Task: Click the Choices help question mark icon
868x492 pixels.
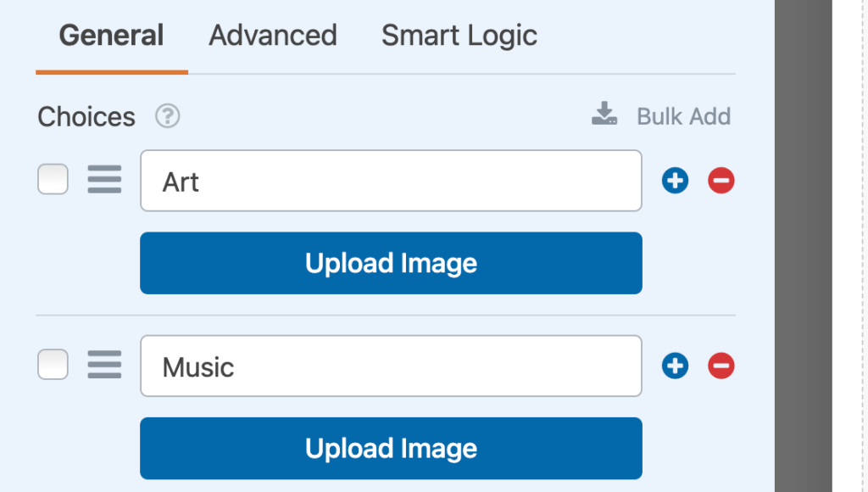Action: click(166, 117)
